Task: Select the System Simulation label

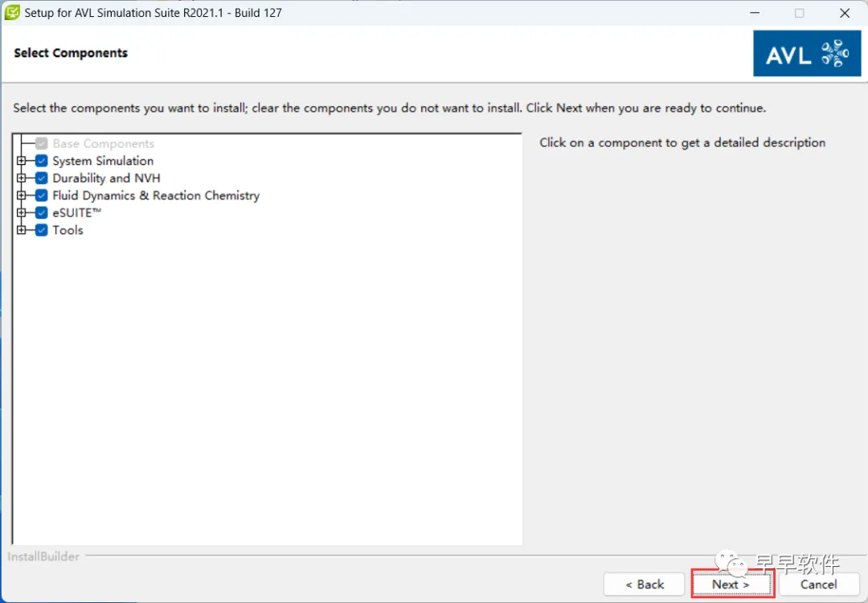Action: point(103,161)
